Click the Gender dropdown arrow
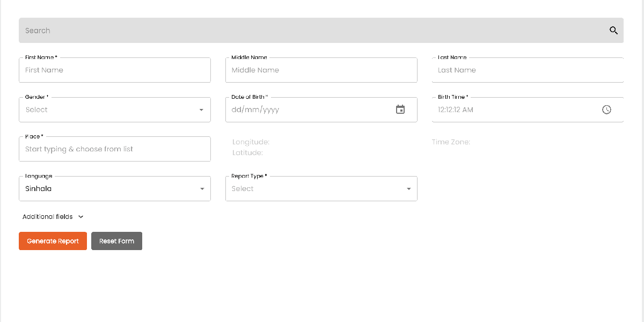Image resolution: width=644 pixels, height=322 pixels. coord(201,110)
